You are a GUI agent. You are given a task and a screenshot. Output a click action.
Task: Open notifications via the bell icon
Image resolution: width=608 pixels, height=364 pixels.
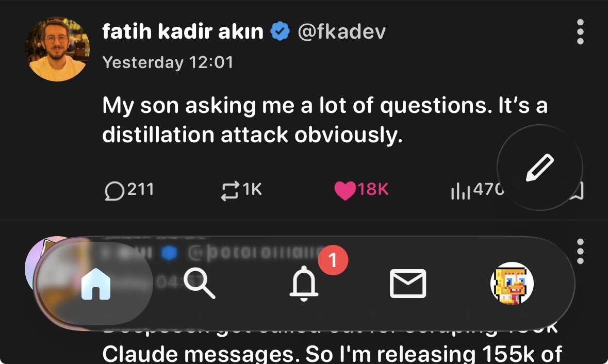(x=303, y=284)
